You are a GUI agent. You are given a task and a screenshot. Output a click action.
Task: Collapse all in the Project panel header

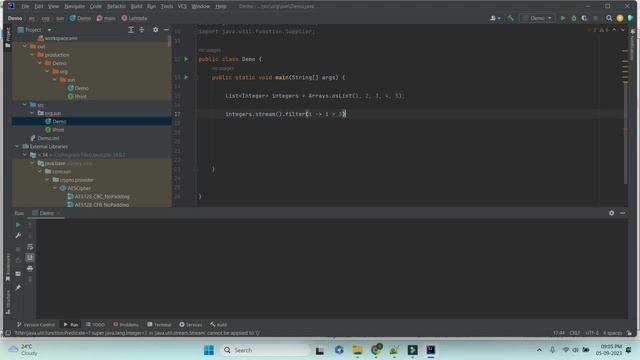[142, 30]
